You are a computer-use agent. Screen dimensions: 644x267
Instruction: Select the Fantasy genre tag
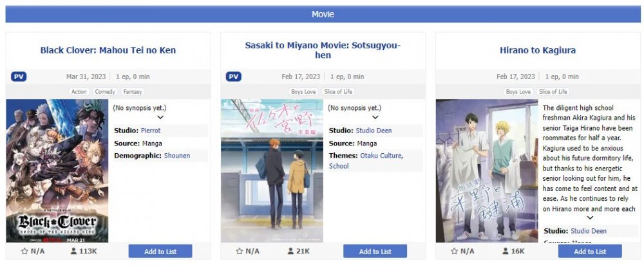coord(133,92)
